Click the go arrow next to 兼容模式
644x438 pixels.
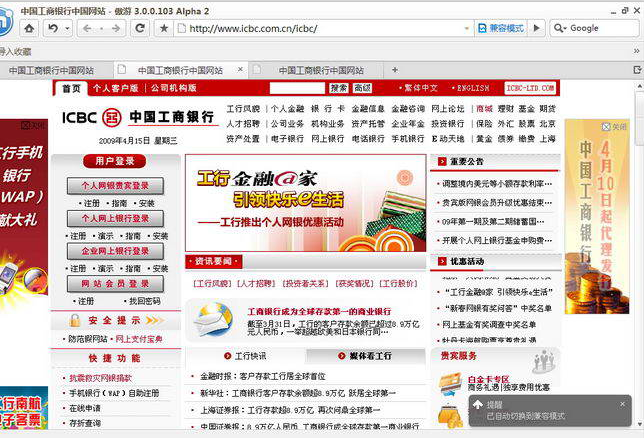(x=536, y=28)
